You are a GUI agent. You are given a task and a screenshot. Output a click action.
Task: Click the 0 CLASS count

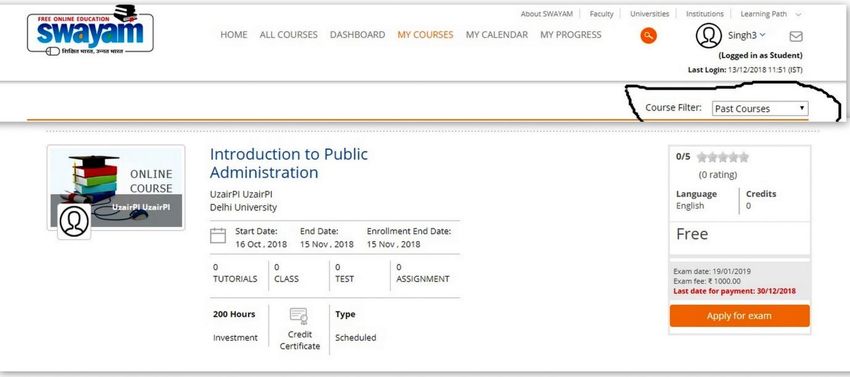point(286,273)
